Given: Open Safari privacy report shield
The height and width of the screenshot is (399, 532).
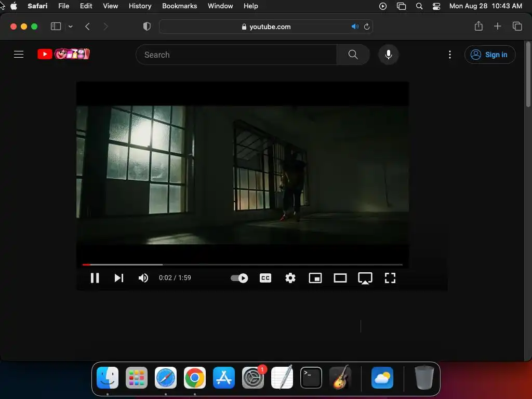Looking at the screenshot, I should [147, 26].
